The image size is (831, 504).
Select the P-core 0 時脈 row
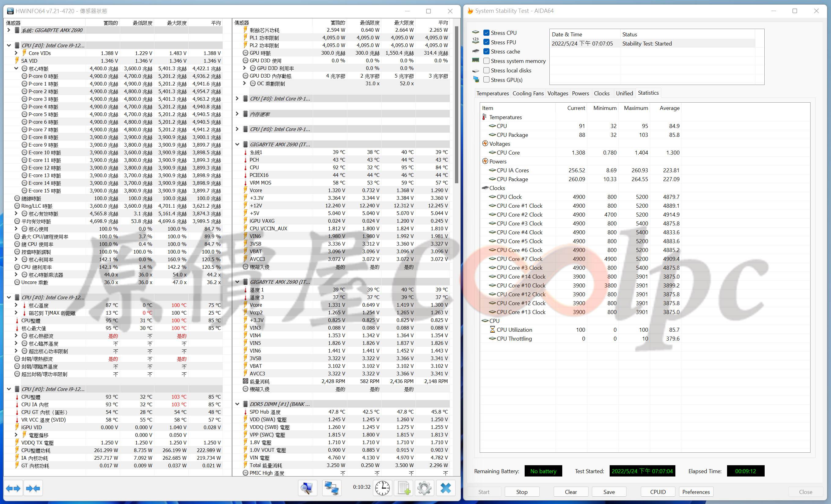click(x=114, y=76)
